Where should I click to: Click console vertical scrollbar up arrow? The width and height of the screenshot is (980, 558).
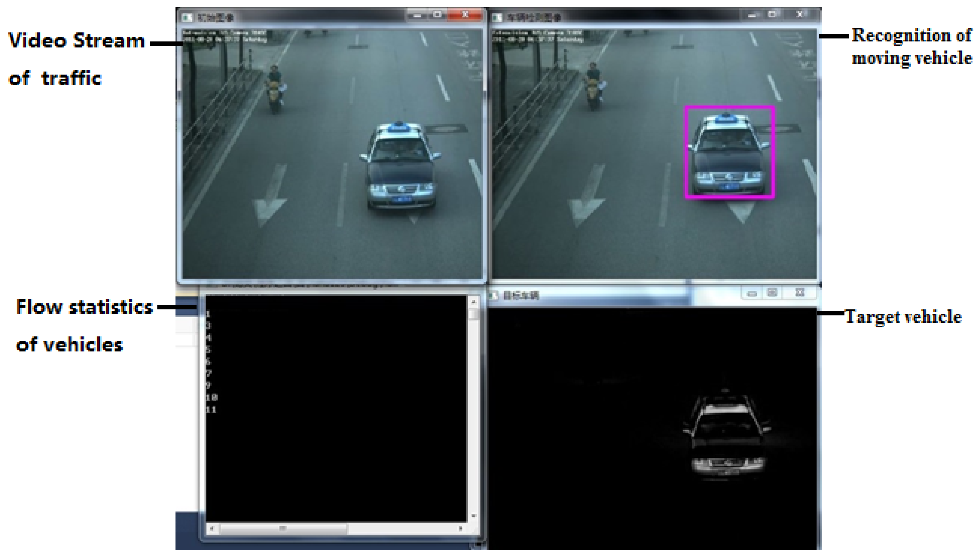pyautogui.click(x=474, y=302)
